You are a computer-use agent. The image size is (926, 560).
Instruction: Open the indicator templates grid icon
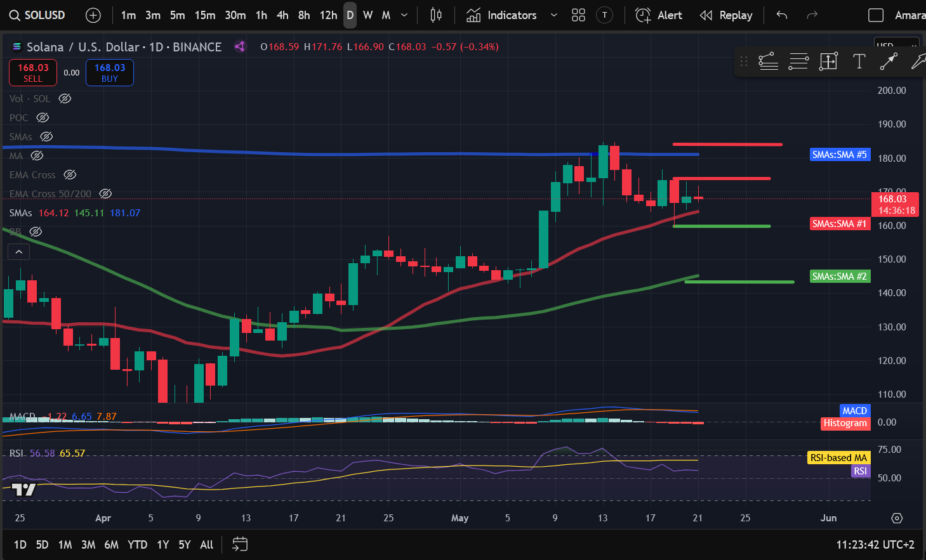pyautogui.click(x=578, y=15)
